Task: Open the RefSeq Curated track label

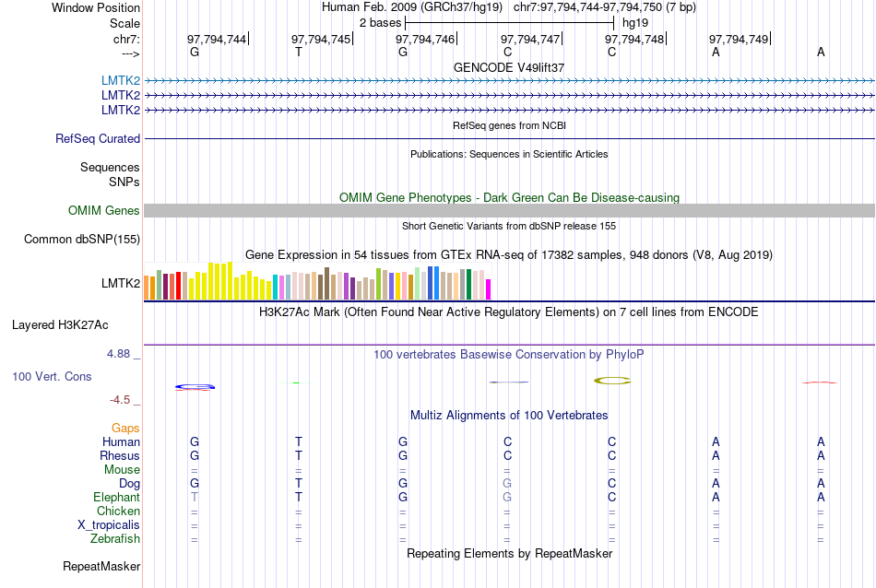Action: 98,138
